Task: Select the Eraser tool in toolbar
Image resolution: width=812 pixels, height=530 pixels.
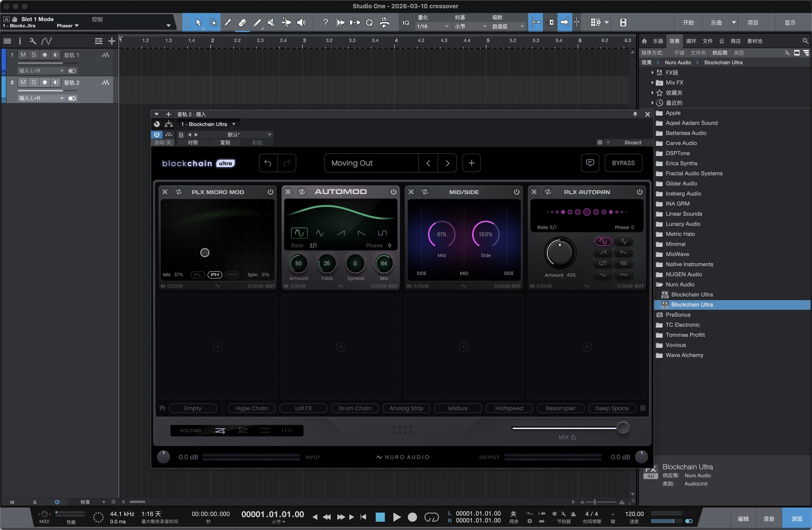Action: [242, 22]
